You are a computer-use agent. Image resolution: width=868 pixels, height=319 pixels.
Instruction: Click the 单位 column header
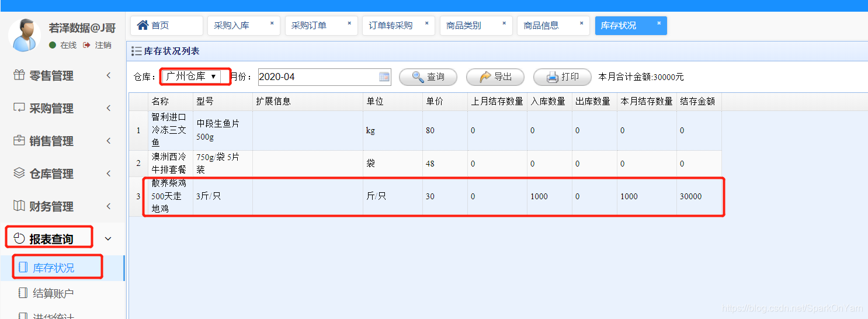(x=393, y=102)
